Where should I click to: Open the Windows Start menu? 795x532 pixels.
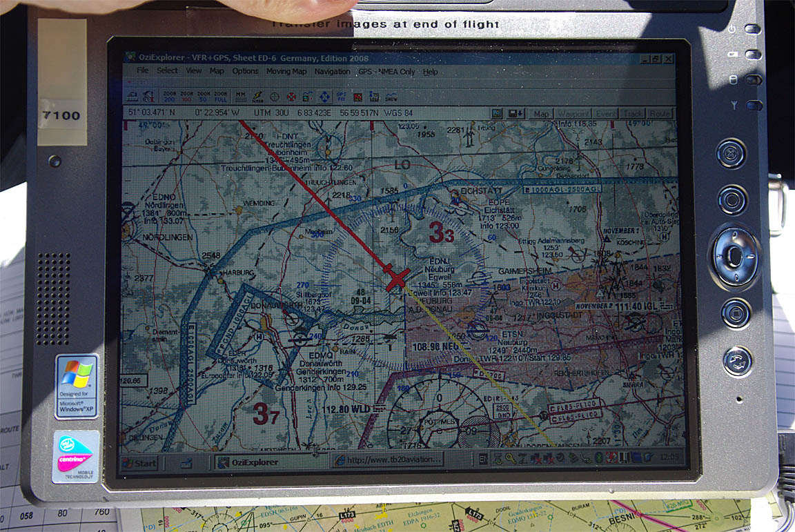click(139, 462)
